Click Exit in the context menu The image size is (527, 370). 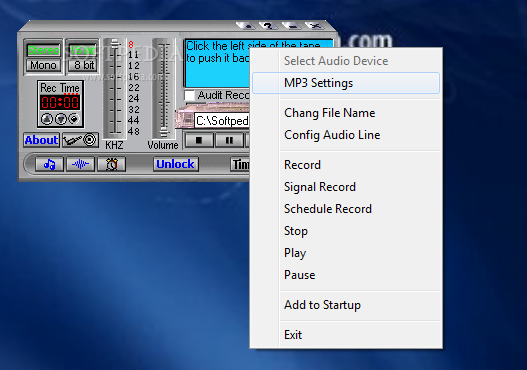point(346,335)
